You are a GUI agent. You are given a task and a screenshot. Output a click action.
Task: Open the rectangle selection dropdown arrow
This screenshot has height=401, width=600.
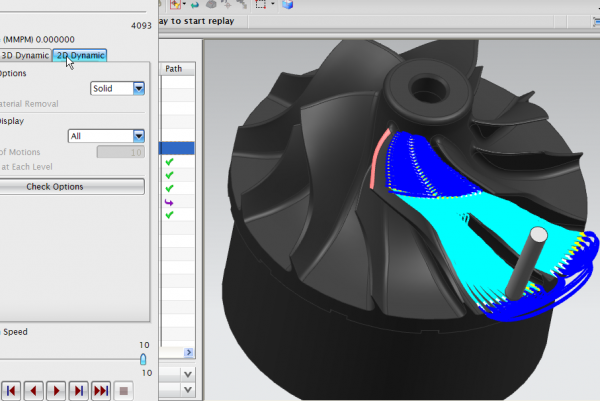click(x=272, y=4)
